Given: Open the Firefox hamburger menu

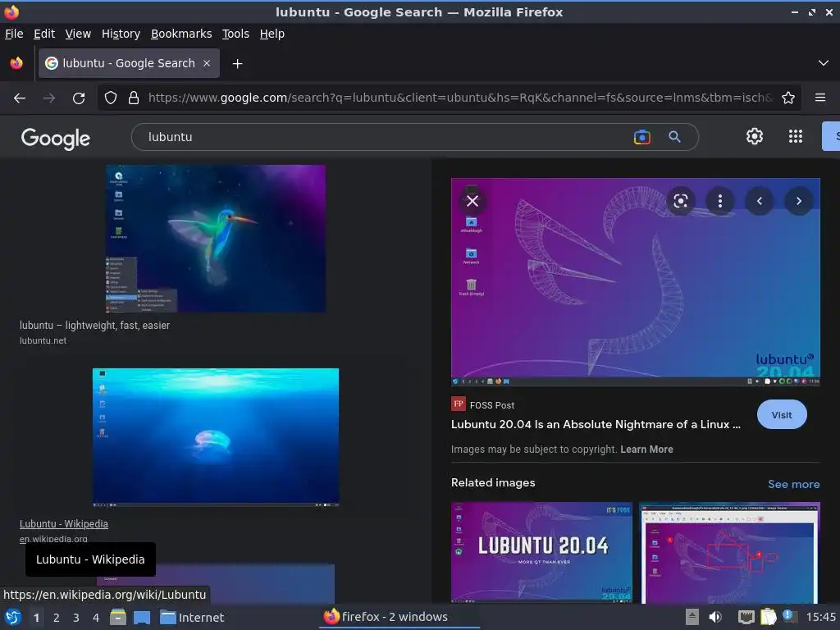Looking at the screenshot, I should tap(820, 98).
